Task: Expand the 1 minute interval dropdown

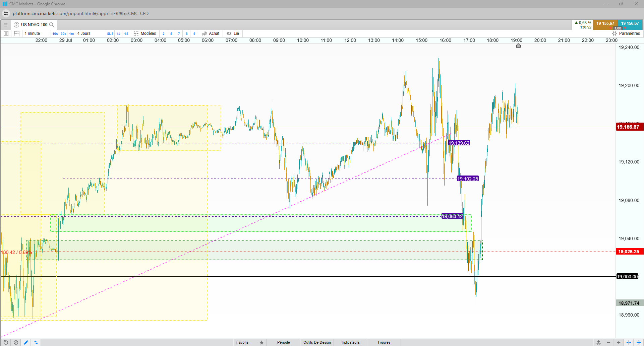Action: [36, 33]
